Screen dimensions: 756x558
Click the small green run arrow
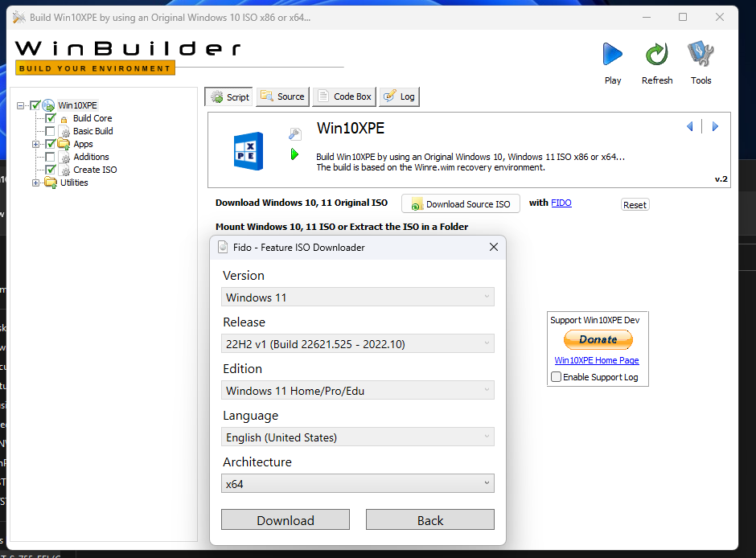pos(294,154)
